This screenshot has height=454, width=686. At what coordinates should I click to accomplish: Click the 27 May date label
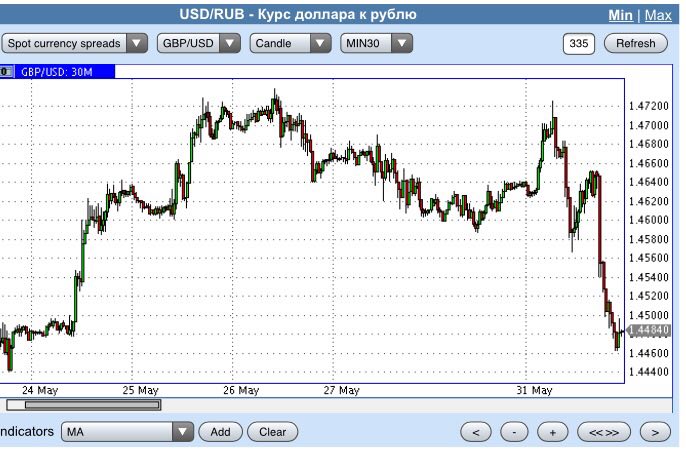[342, 390]
